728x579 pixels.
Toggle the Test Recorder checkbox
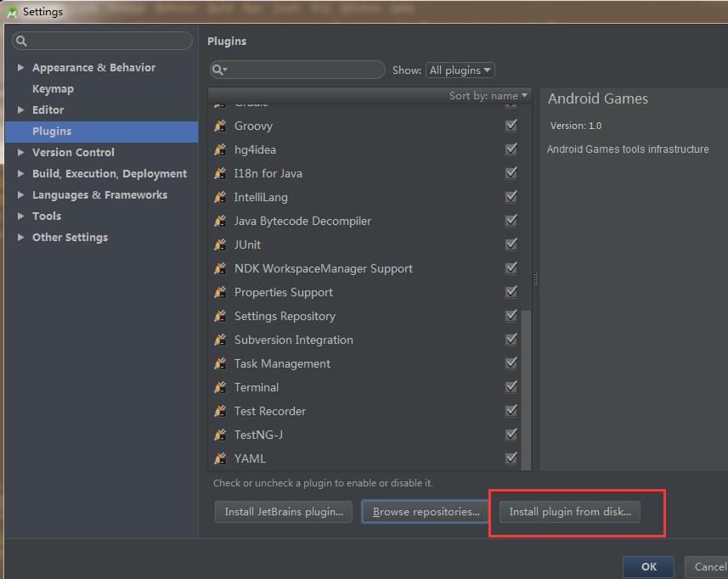pos(511,411)
